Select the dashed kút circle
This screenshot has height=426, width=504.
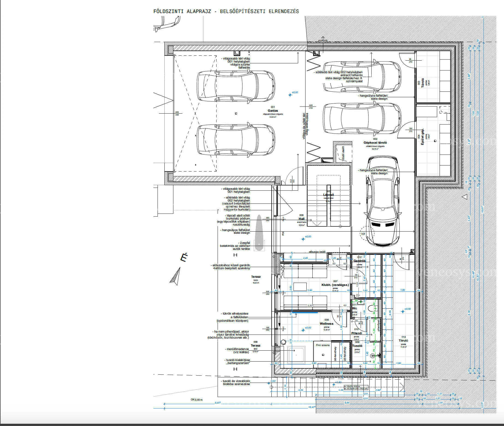click(x=367, y=233)
